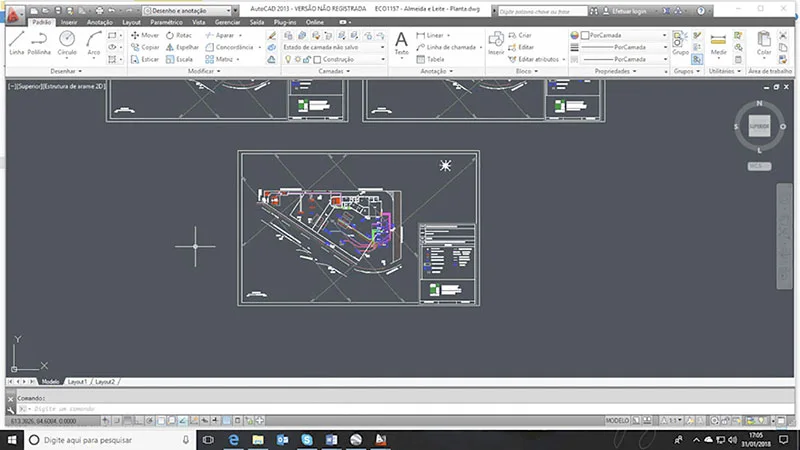The width and height of the screenshot is (800, 450).
Task: Switch to the Anotação ribbon tab
Action: tap(100, 21)
